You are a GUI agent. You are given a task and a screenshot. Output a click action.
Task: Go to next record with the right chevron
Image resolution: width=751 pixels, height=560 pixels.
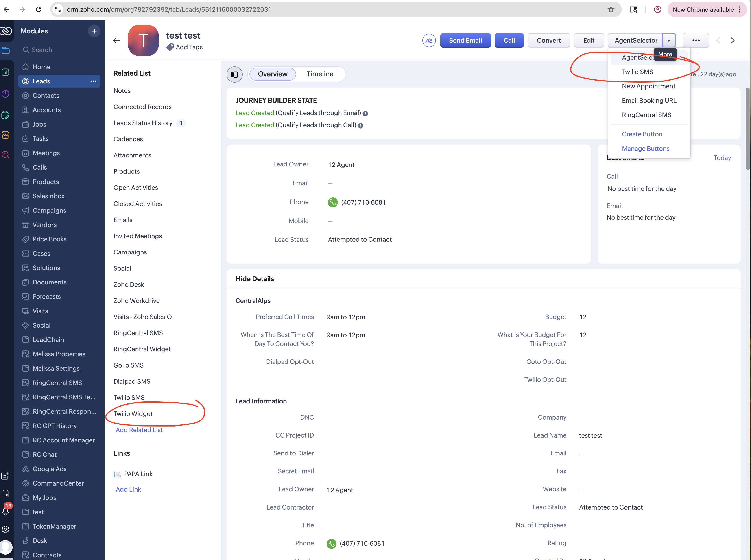click(x=733, y=40)
